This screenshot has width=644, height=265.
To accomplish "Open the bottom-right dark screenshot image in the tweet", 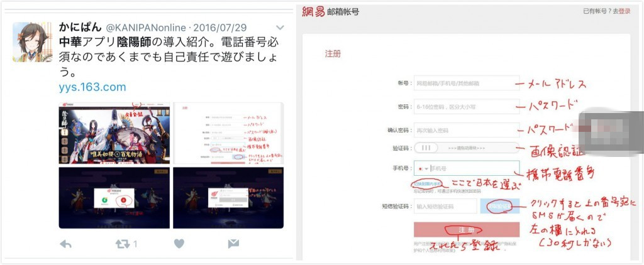I will (x=228, y=198).
